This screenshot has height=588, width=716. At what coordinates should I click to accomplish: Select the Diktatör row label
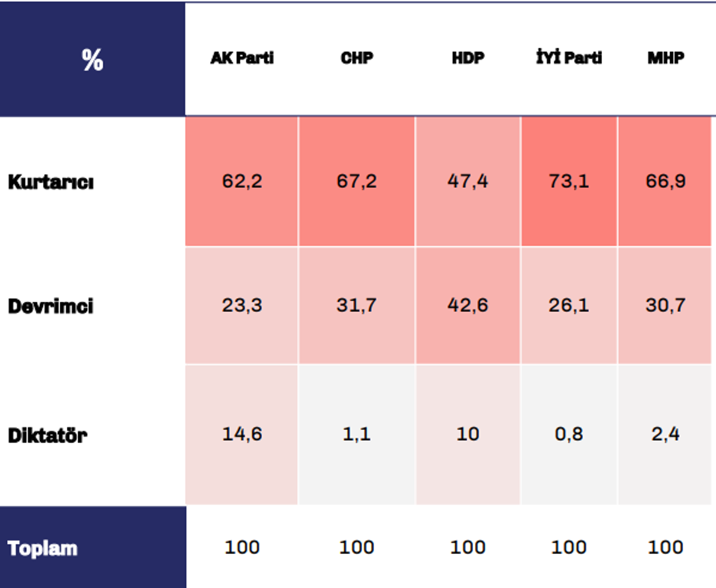click(48, 435)
